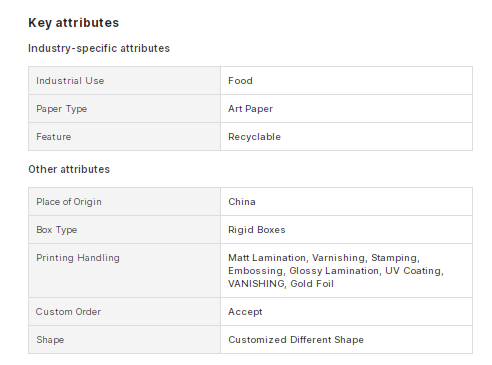Select the Rigid Boxes value
492x365 pixels.
click(x=257, y=230)
